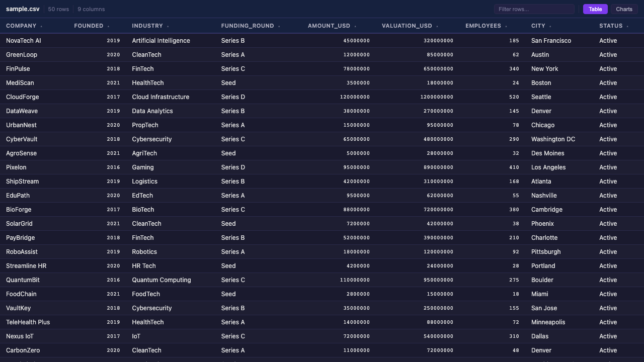This screenshot has height=362, width=644.
Task: Click the Artificial Intelligence industry cell
Action: (171, 41)
